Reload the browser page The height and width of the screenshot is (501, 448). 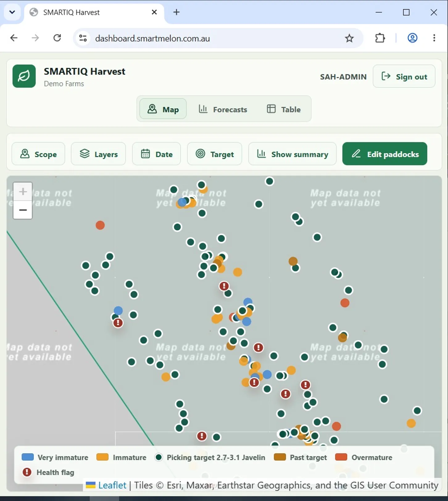coord(57,38)
